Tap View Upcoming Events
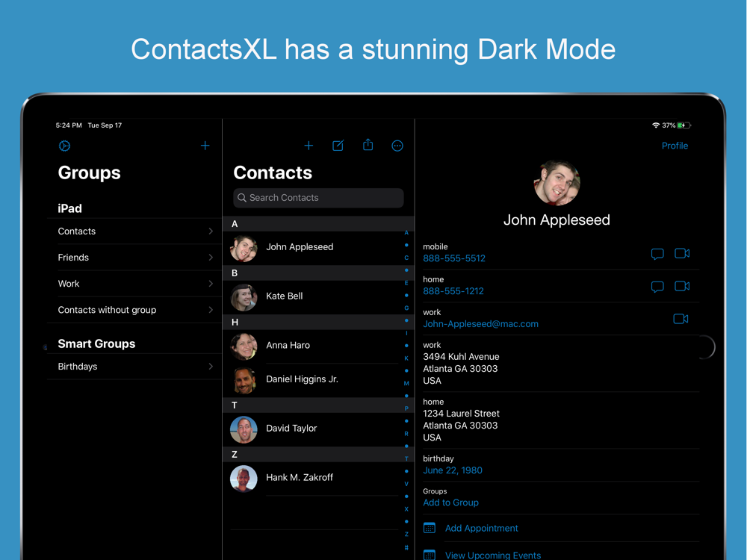The image size is (747, 560). [492, 556]
